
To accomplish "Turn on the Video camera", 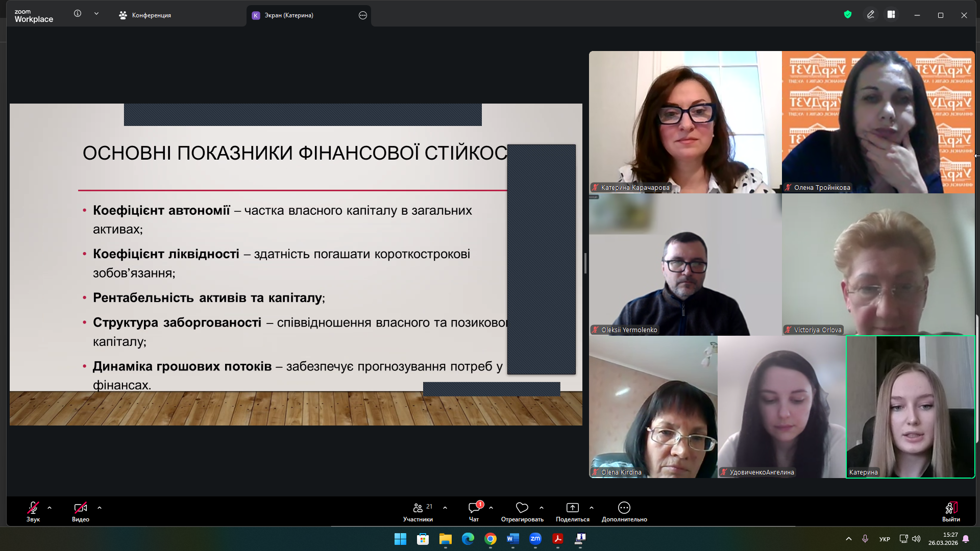I will [81, 508].
